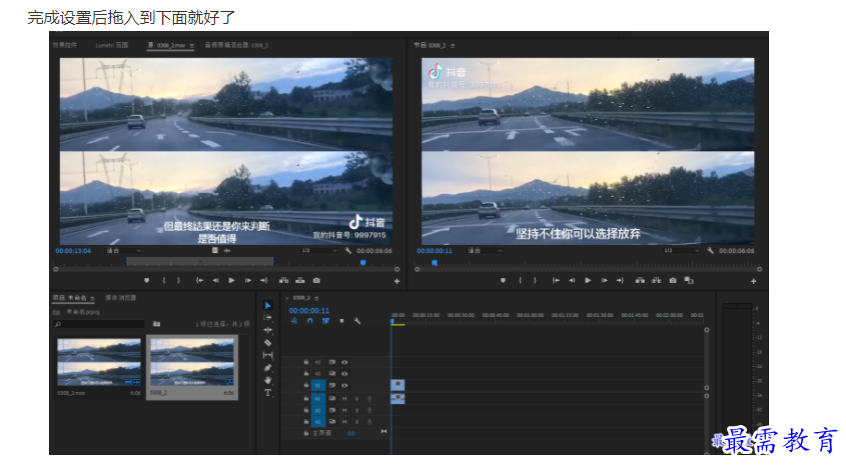
Task: Select the Slip tool
Action: click(x=268, y=355)
